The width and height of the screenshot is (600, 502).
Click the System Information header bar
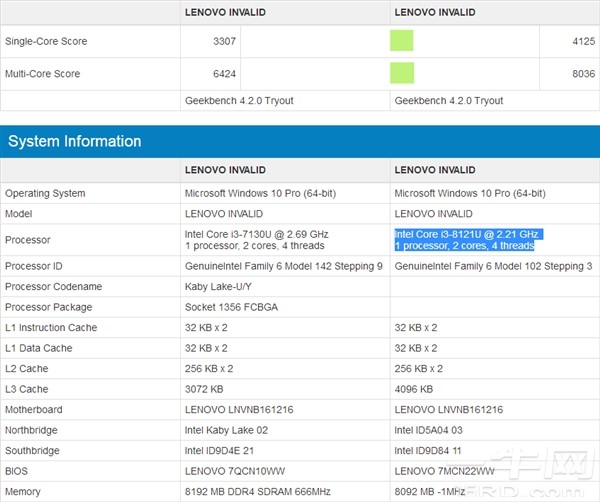[x=300, y=141]
